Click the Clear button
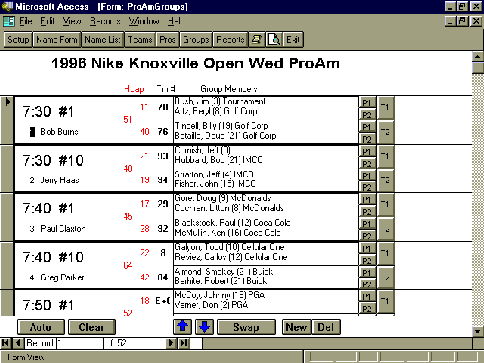484x363 pixels. click(x=91, y=327)
